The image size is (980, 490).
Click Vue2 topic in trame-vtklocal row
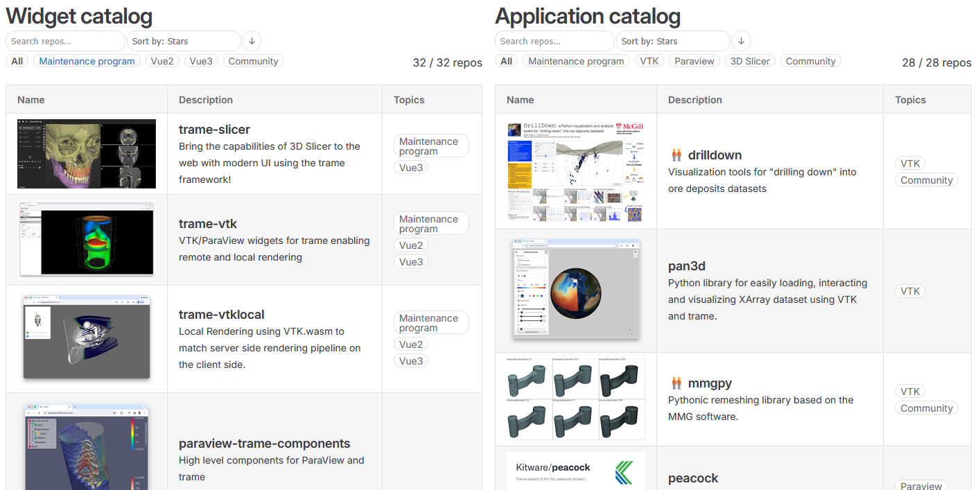click(410, 344)
